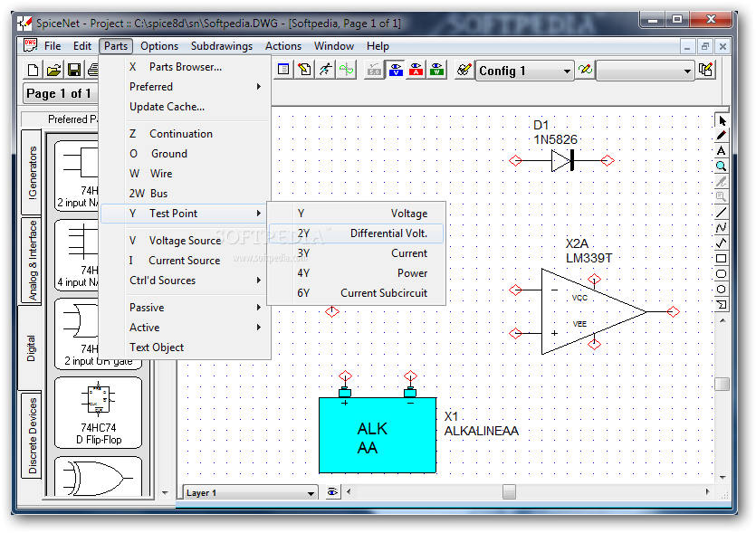Select Power test point (4Y)
This screenshot has width=756, height=533.
point(357,273)
